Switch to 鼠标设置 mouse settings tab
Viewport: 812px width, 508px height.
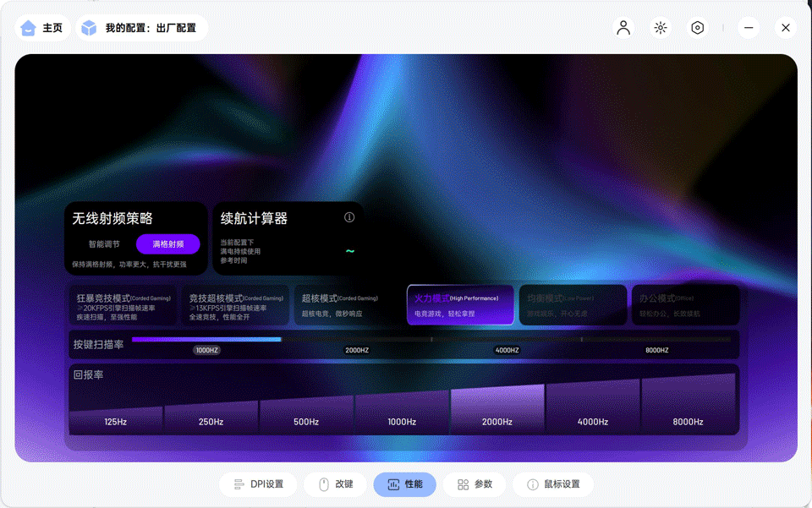coord(553,484)
